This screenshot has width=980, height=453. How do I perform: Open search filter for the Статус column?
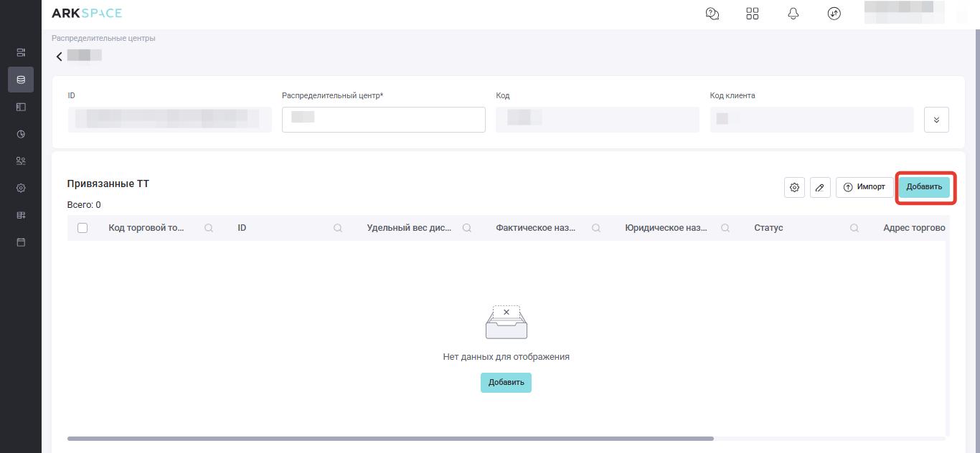click(854, 228)
